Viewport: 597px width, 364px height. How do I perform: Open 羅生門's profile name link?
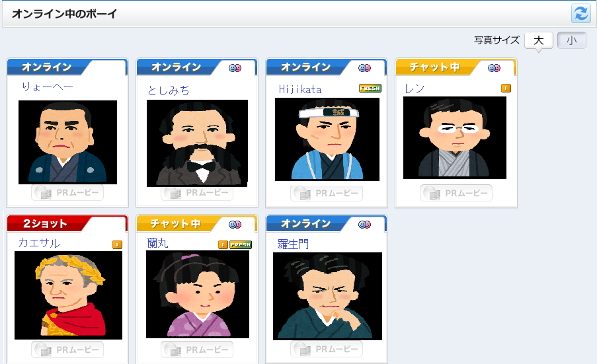[x=293, y=244]
